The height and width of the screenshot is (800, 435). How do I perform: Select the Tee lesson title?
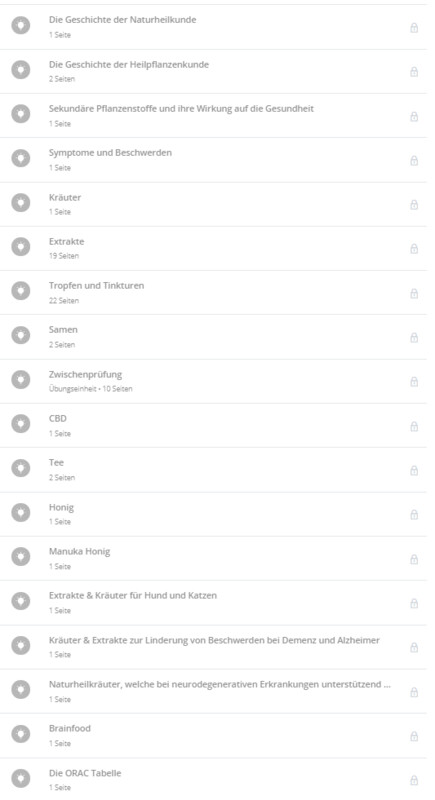[x=56, y=463]
